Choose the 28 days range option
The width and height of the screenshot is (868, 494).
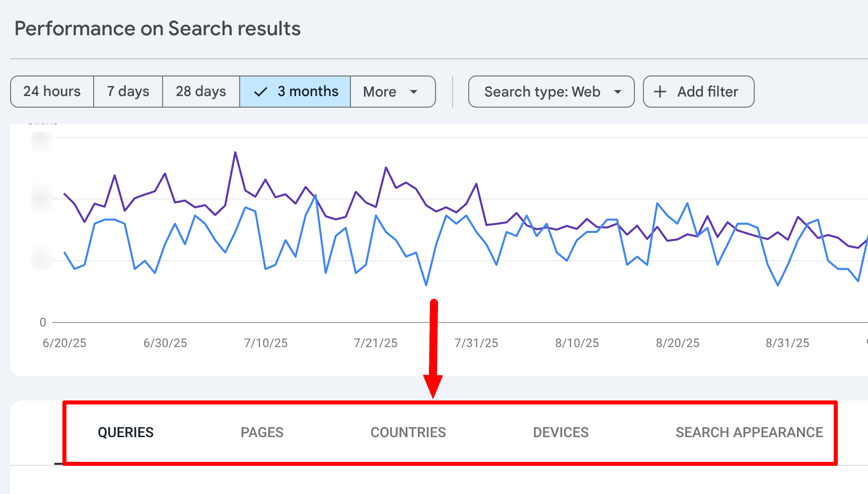pos(201,92)
